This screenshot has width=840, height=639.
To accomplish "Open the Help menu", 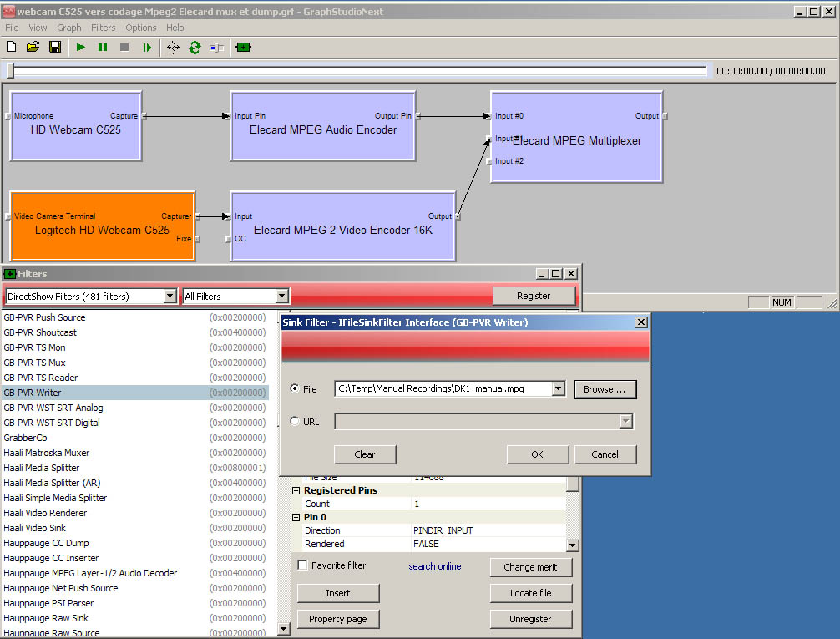I will [175, 28].
